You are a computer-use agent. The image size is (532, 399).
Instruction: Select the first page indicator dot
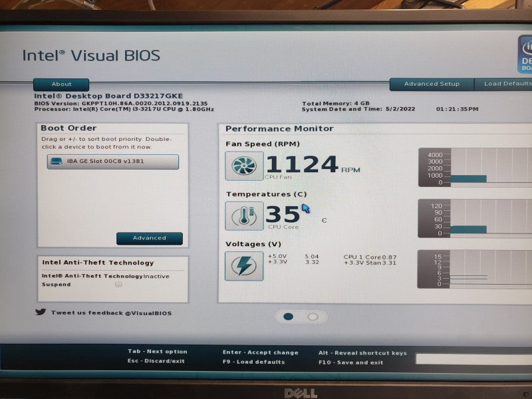tap(289, 317)
